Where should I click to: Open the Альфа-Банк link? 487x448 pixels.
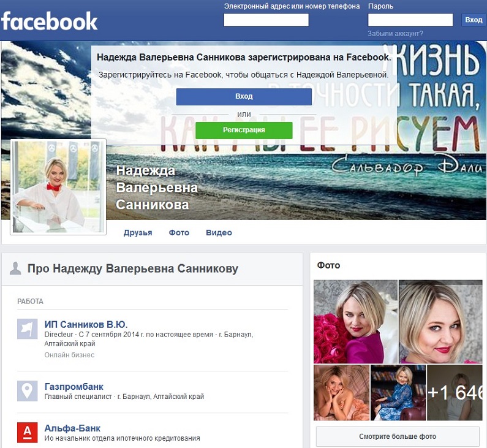coord(72,428)
